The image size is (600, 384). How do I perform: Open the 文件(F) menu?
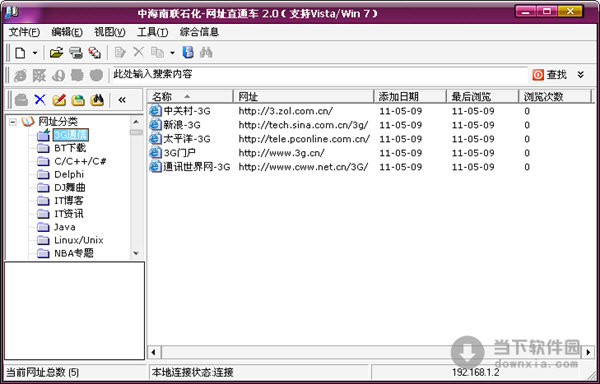pos(24,32)
